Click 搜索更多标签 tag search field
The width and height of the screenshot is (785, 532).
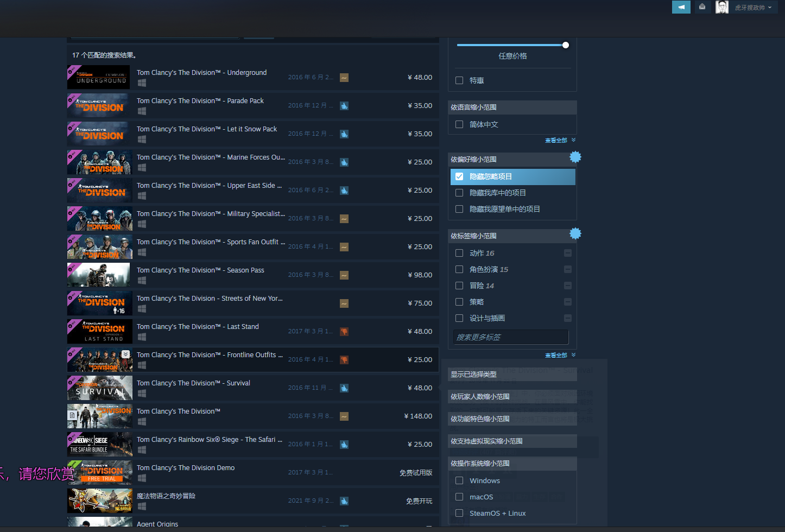pos(511,337)
